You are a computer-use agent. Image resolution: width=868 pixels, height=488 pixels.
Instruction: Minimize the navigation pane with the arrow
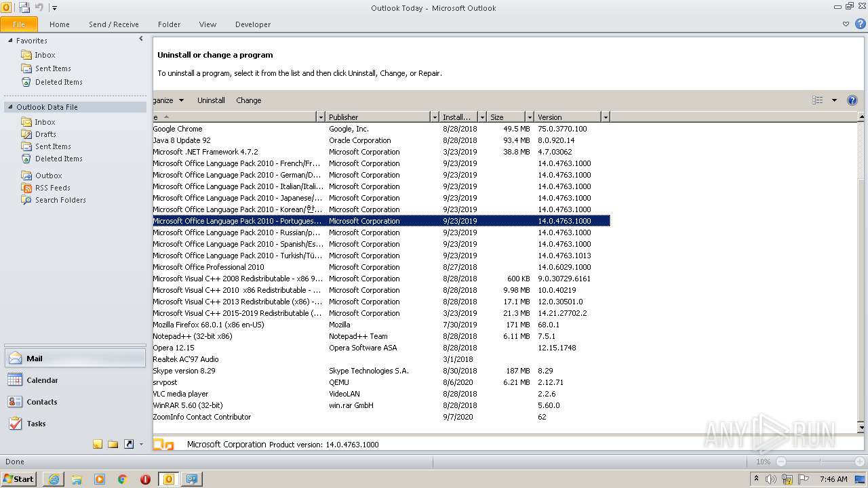click(x=141, y=39)
